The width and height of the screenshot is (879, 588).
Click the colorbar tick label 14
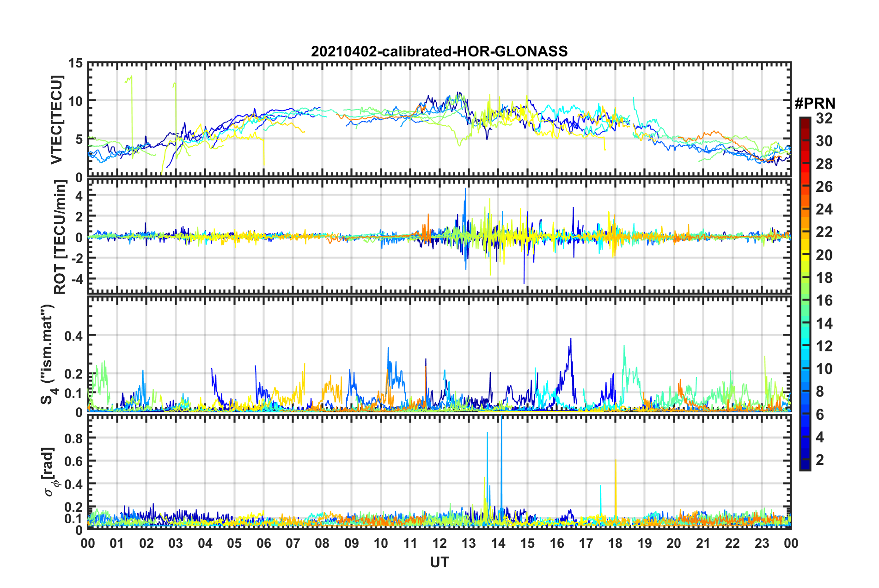tap(824, 324)
